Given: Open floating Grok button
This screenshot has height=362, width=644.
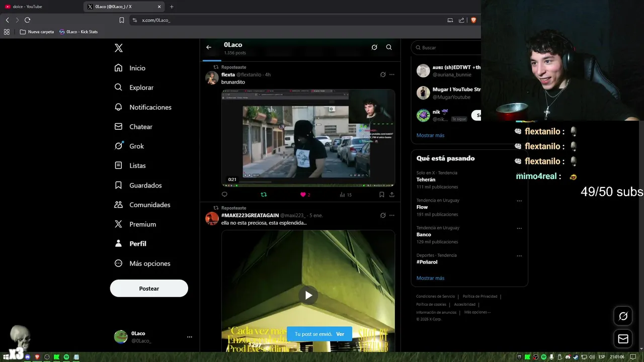Looking at the screenshot, I should (623, 316).
